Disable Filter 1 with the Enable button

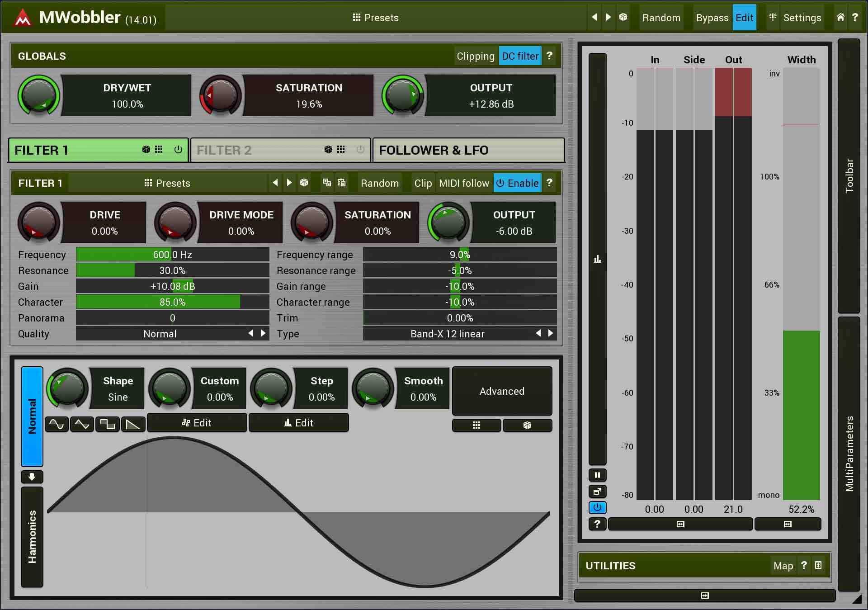pyautogui.click(x=517, y=183)
